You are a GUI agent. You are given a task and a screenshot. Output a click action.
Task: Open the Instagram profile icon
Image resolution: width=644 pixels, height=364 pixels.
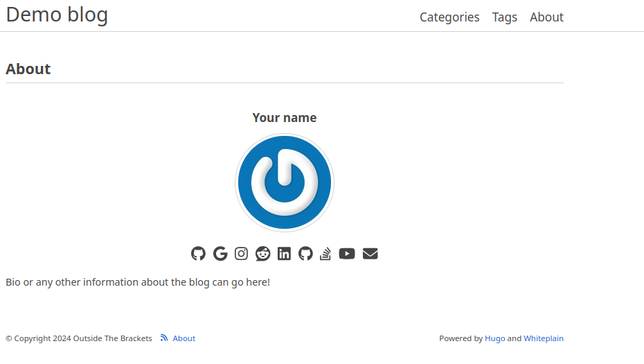[x=241, y=254]
